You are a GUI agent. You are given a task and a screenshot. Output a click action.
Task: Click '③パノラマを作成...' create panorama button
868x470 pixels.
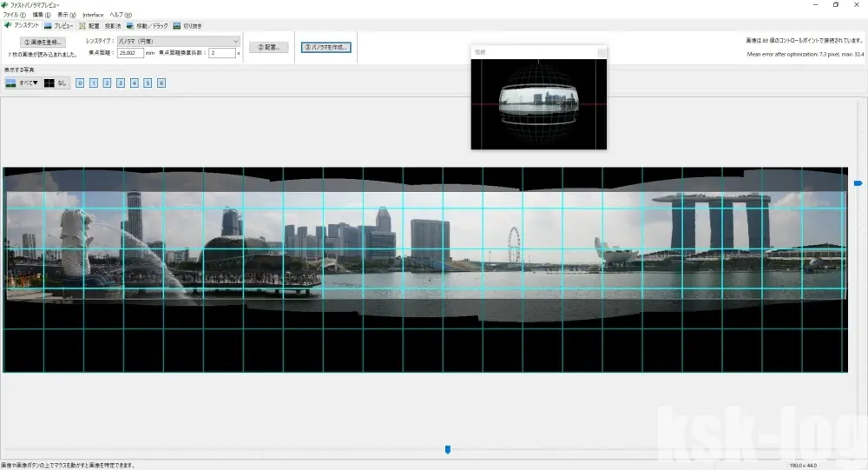(326, 47)
